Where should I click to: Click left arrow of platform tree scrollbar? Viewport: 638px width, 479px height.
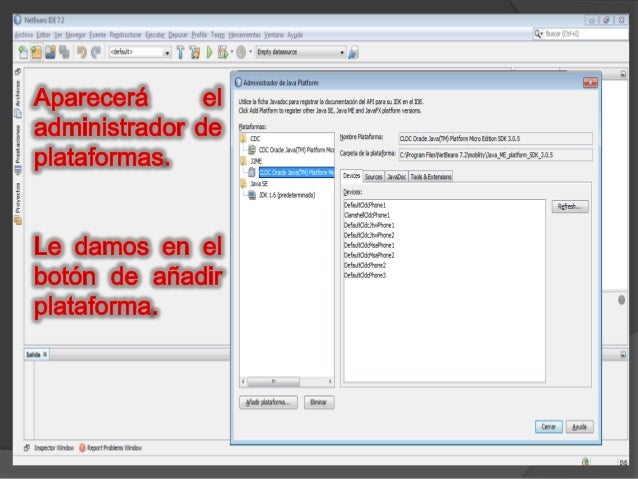pyautogui.click(x=243, y=381)
